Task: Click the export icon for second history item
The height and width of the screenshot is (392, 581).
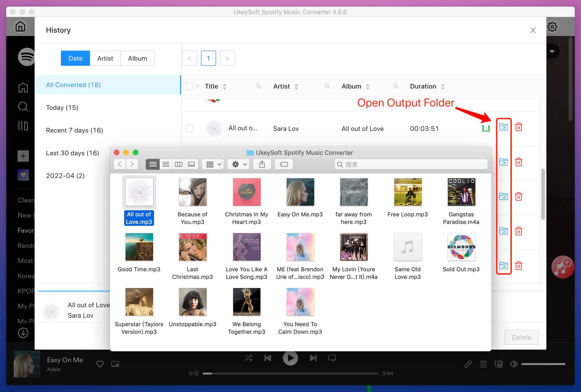Action: 502,162
